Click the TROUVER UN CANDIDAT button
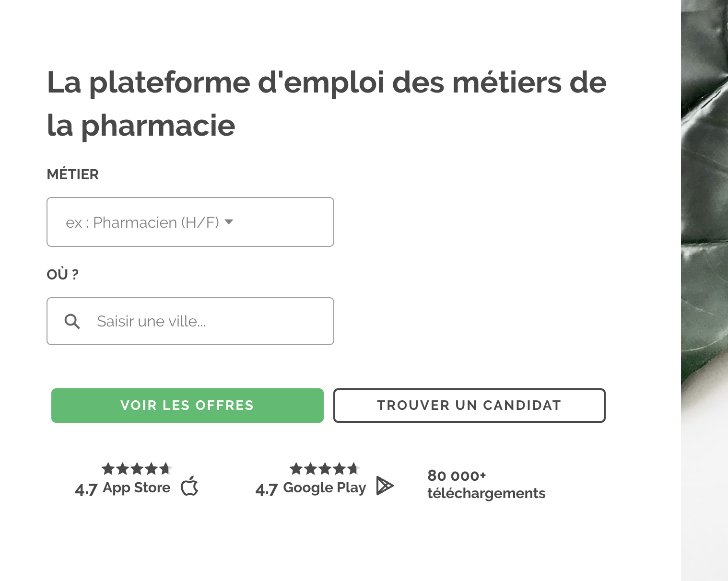This screenshot has height=581, width=728. pos(470,406)
